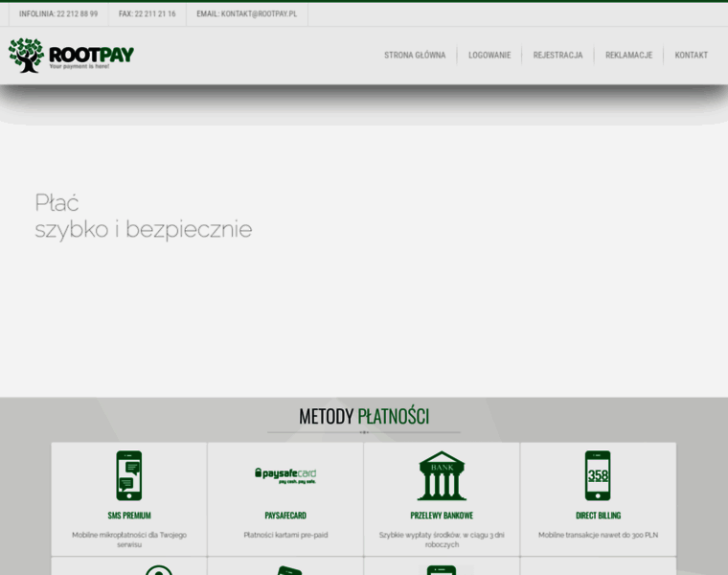The width and height of the screenshot is (728, 575).
Task: Click the PAYSAFECARD heading link
Action: tap(285, 516)
